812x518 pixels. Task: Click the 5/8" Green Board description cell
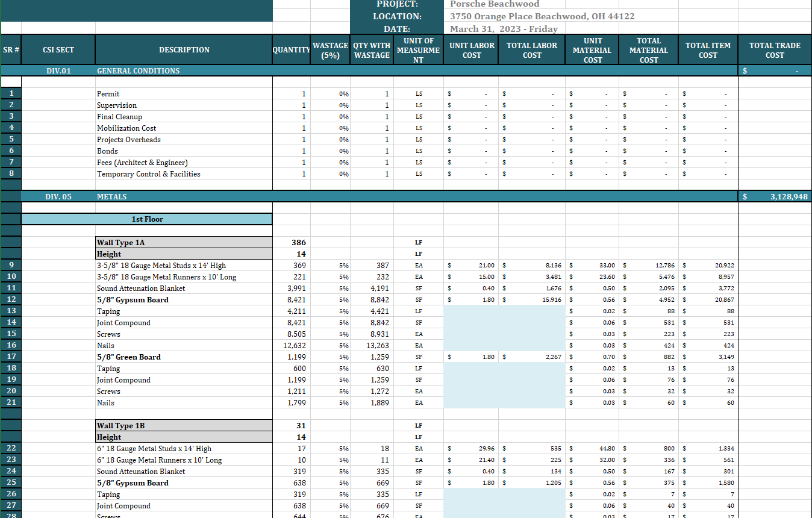[x=129, y=357]
